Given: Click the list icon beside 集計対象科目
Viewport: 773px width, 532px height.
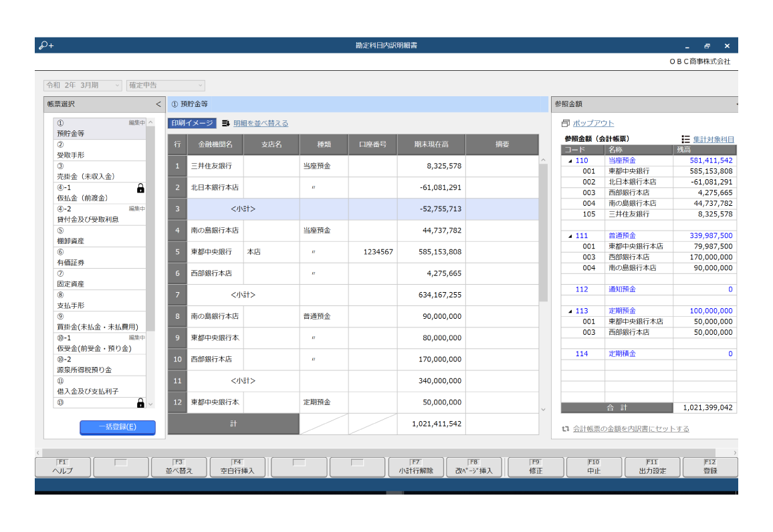Looking at the screenshot, I should 685,140.
